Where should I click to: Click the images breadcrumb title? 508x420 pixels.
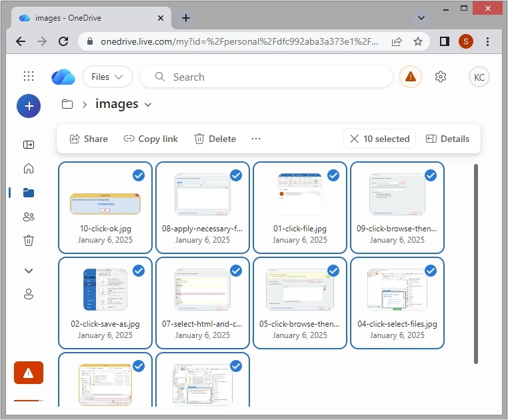coord(117,104)
